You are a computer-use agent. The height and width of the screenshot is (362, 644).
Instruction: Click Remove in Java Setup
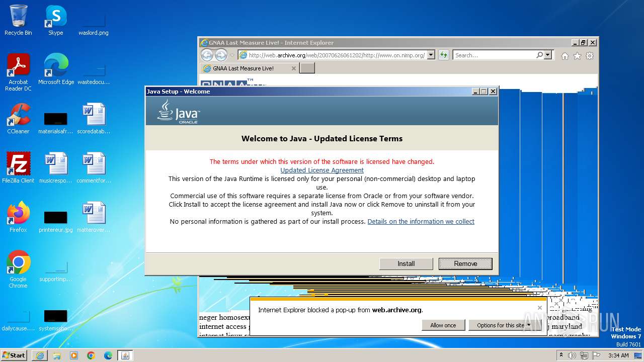[465, 264]
